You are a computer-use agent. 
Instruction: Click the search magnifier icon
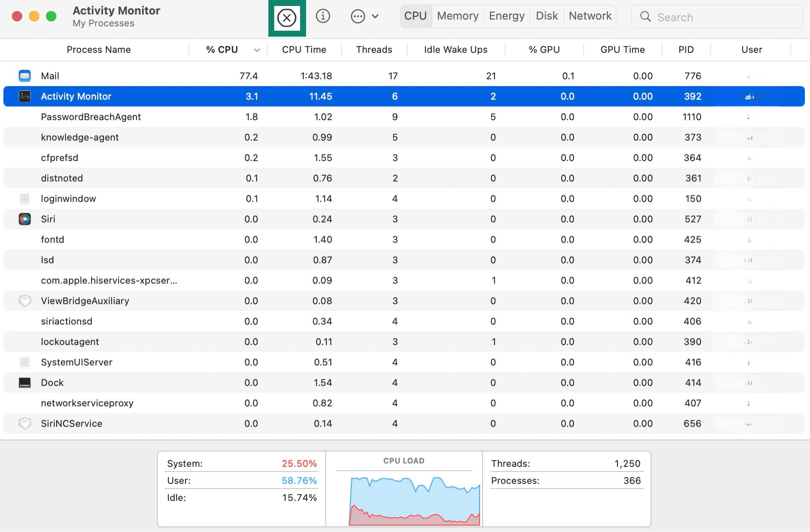pos(645,17)
